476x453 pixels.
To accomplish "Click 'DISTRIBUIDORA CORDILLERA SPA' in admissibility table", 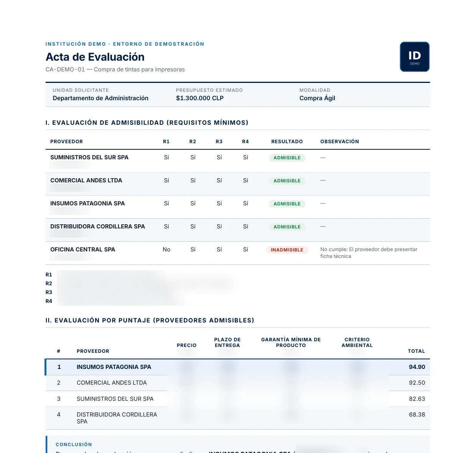I will (97, 226).
